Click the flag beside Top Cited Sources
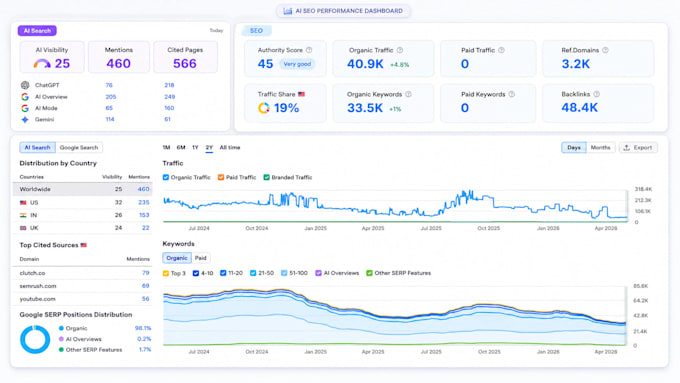Viewport: 680px width, 383px height. [84, 245]
